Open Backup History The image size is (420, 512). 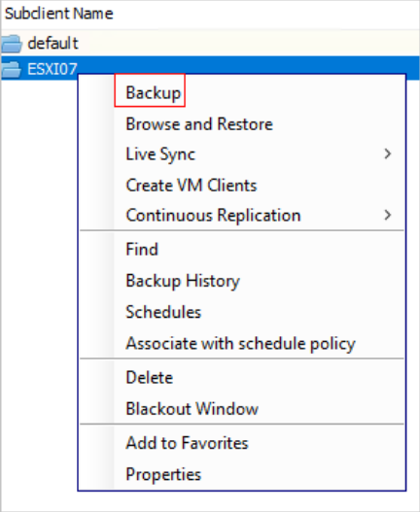pos(183,281)
